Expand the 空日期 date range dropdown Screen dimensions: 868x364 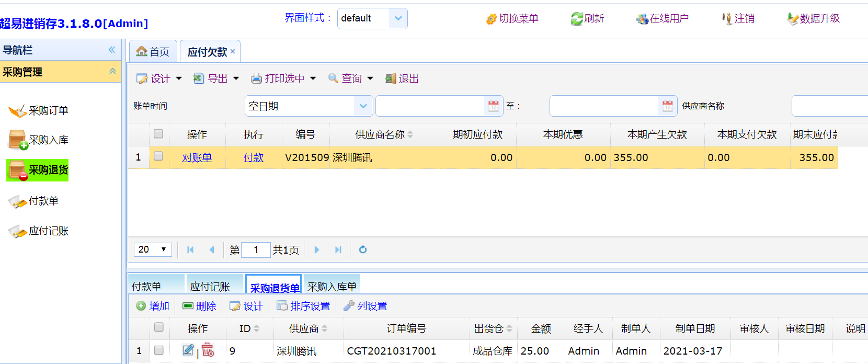(x=363, y=106)
